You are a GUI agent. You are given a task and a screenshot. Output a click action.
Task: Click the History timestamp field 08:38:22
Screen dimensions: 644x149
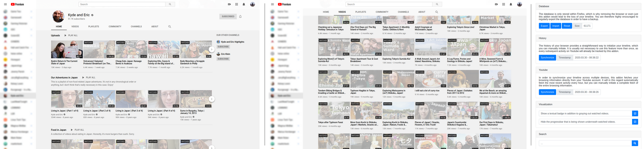[x=587, y=57]
